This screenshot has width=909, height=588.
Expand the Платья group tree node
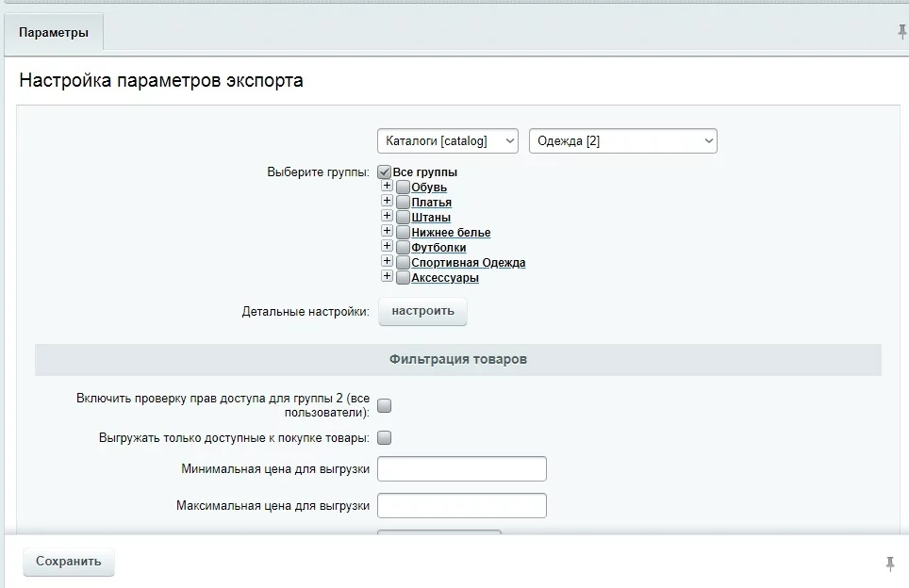tap(387, 202)
